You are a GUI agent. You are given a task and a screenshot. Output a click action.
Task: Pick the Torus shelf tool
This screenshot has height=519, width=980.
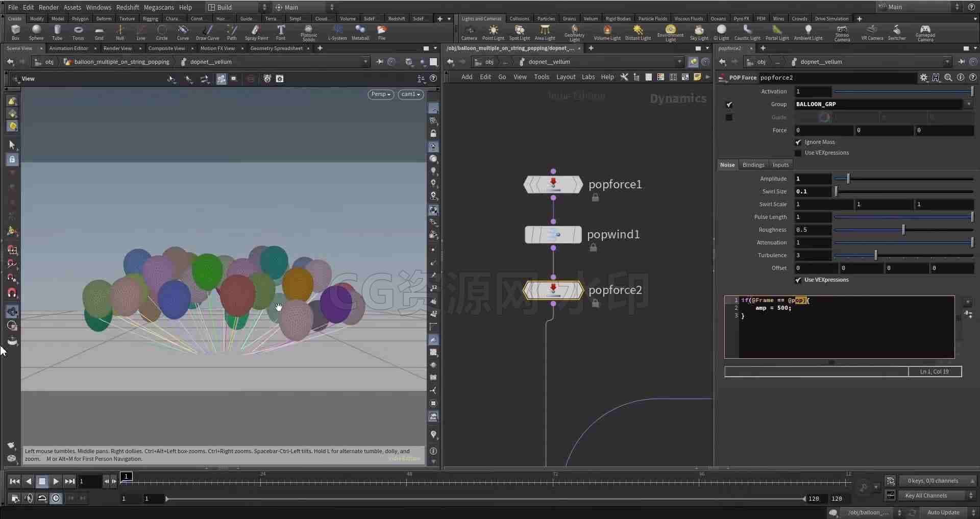(78, 33)
